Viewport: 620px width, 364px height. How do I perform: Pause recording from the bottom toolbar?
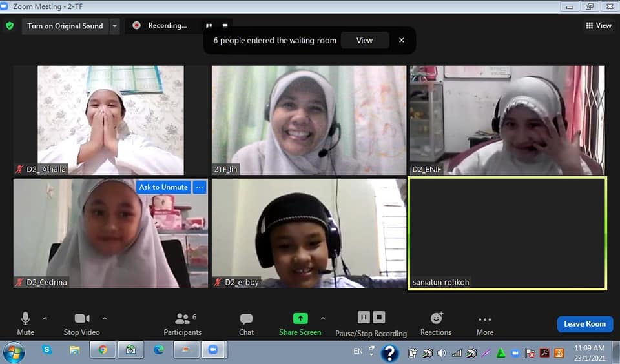pyautogui.click(x=364, y=317)
